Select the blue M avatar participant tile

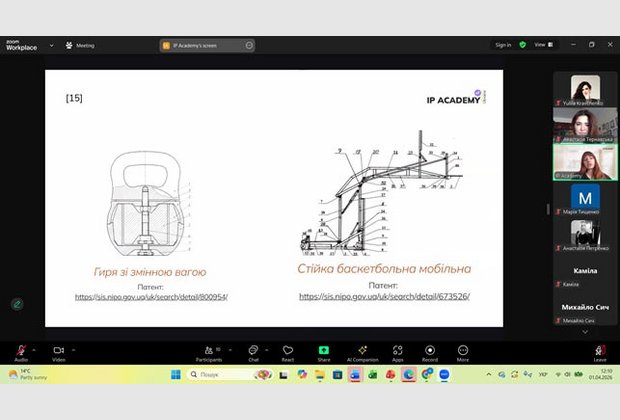coord(585,199)
